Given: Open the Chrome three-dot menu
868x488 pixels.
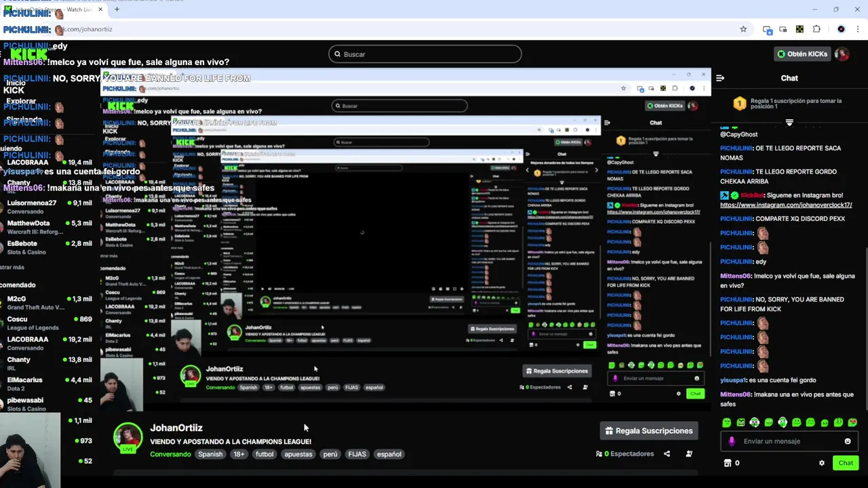Looking at the screenshot, I should 857,29.
